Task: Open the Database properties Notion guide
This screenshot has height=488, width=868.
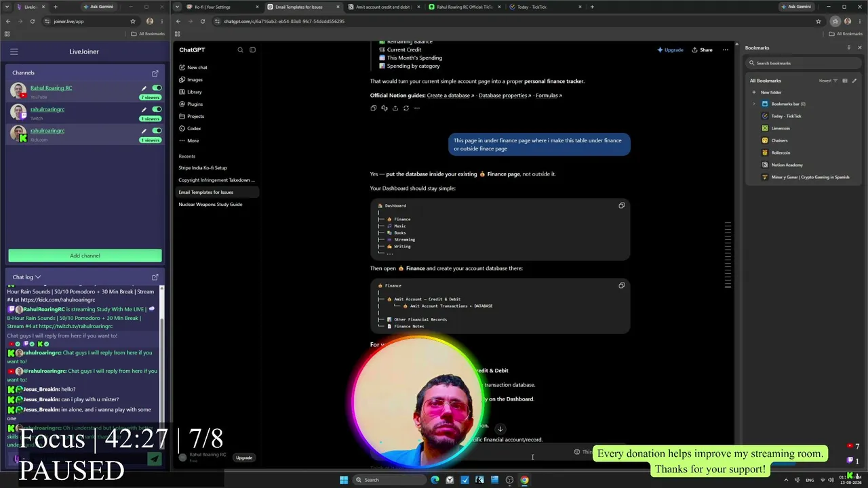Action: coord(505,96)
